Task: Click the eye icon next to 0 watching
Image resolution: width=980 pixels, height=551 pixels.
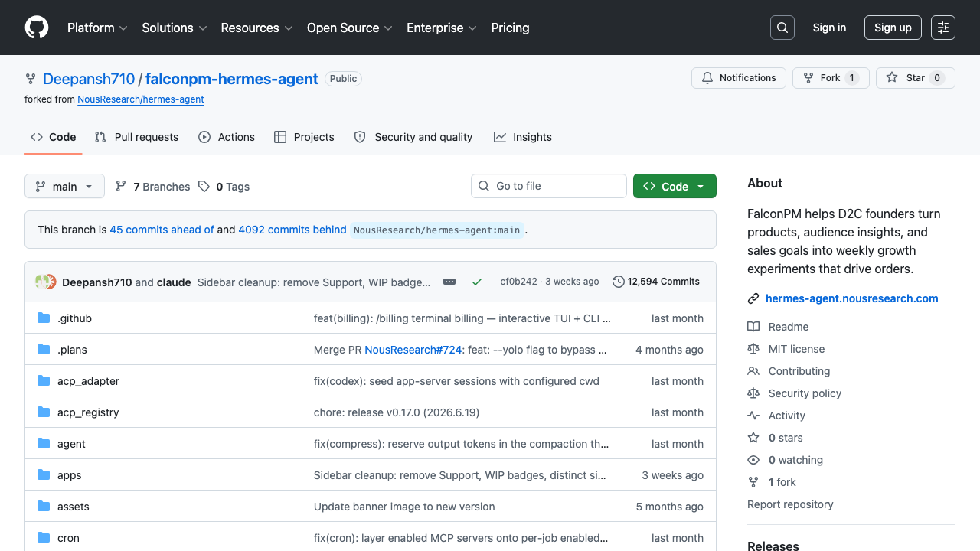Action: [753, 460]
